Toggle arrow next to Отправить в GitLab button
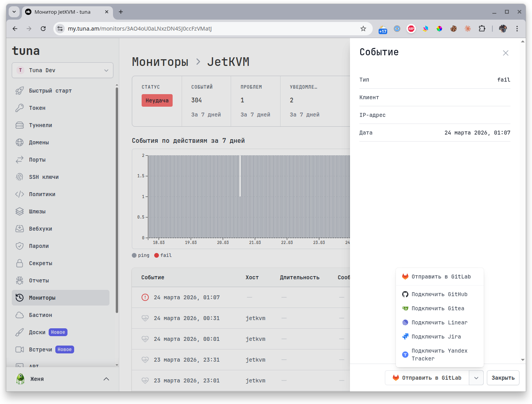 (x=476, y=378)
